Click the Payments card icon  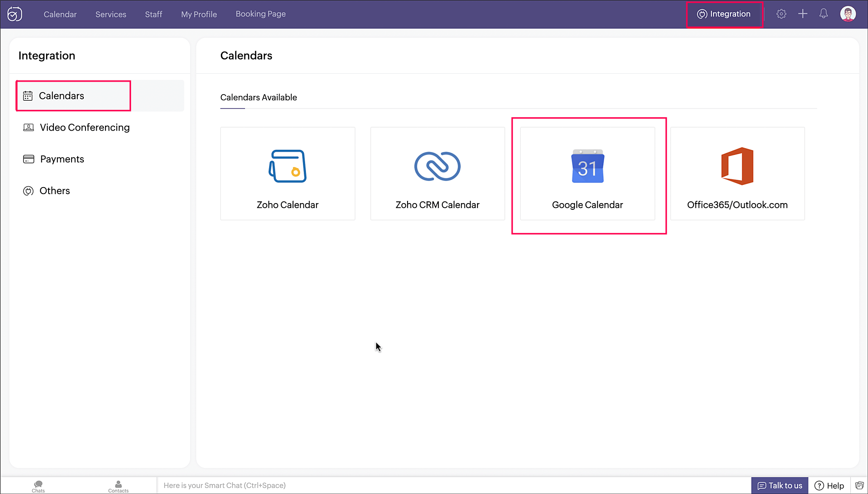(29, 159)
